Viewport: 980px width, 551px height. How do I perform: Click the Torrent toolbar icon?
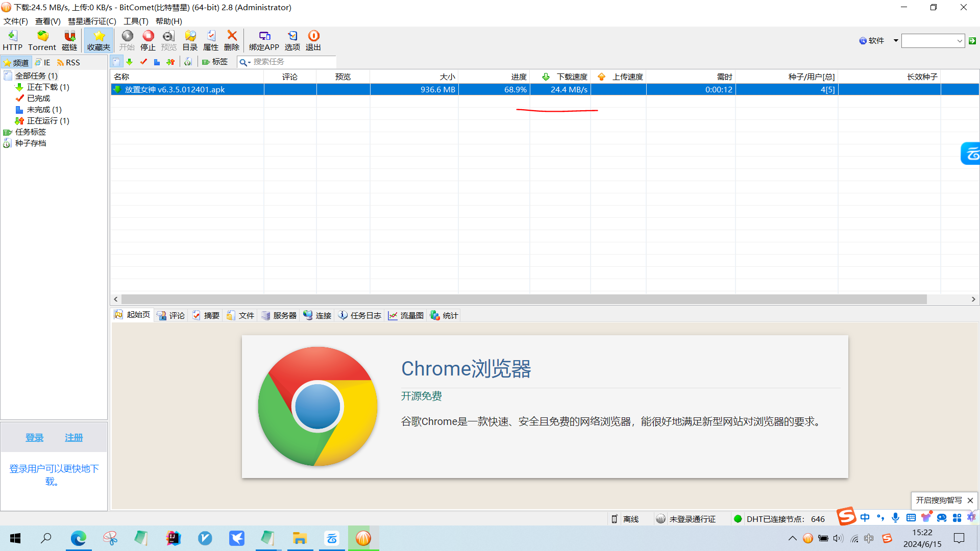pos(42,40)
